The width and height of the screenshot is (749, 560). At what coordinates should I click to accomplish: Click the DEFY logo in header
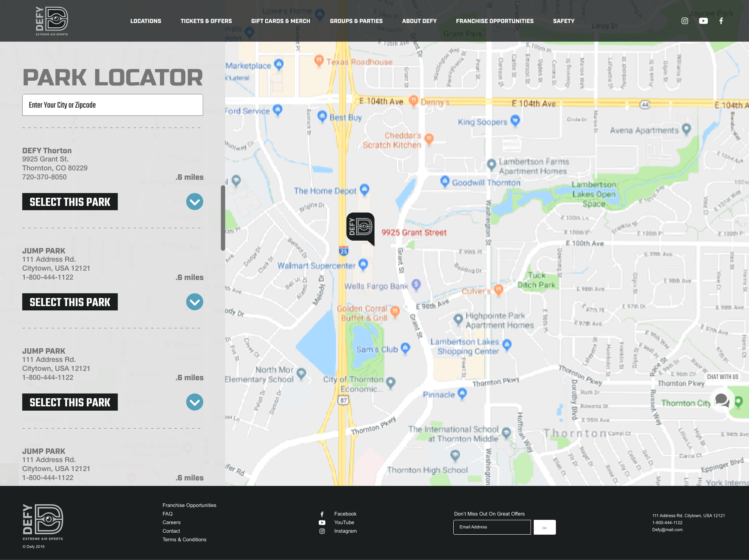(51, 20)
